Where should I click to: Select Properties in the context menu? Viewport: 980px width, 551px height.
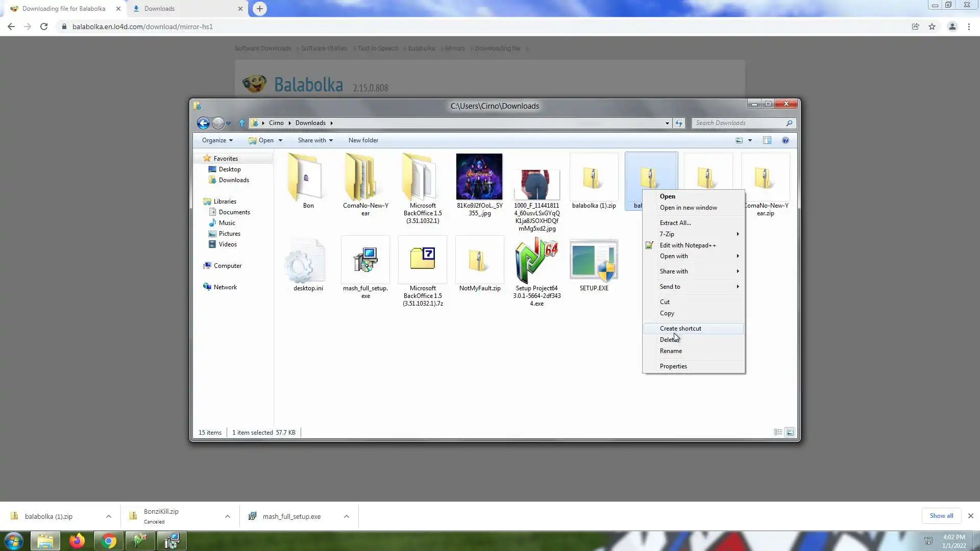(673, 366)
